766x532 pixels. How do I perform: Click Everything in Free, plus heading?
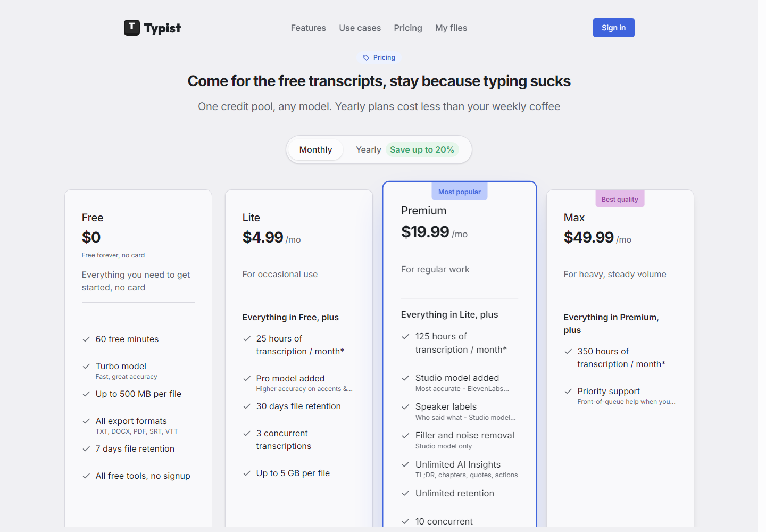(290, 317)
